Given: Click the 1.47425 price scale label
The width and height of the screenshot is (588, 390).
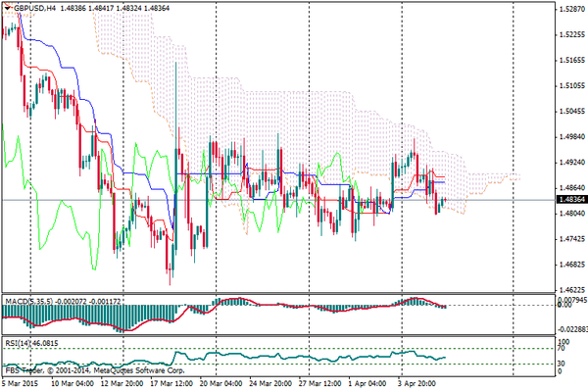Looking at the screenshot, I should (572, 239).
